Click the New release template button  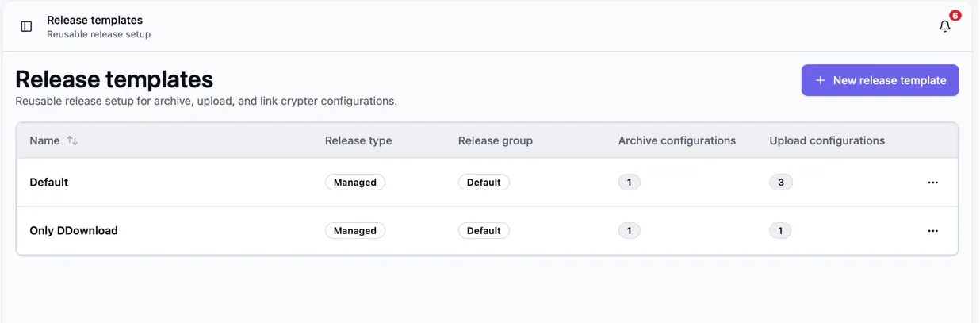pyautogui.click(x=880, y=80)
